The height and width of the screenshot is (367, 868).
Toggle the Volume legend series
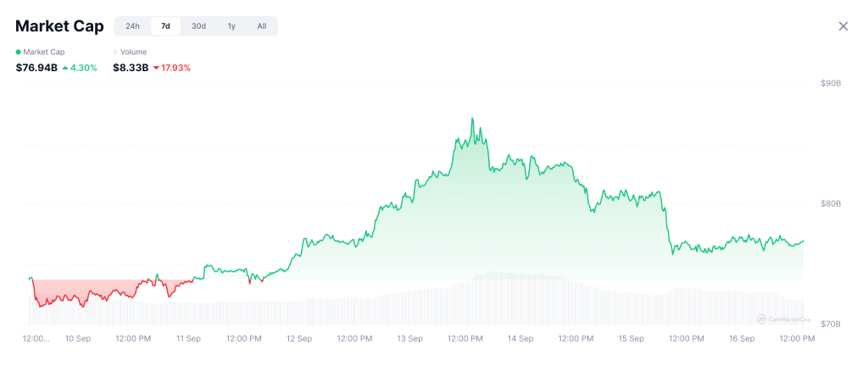133,52
